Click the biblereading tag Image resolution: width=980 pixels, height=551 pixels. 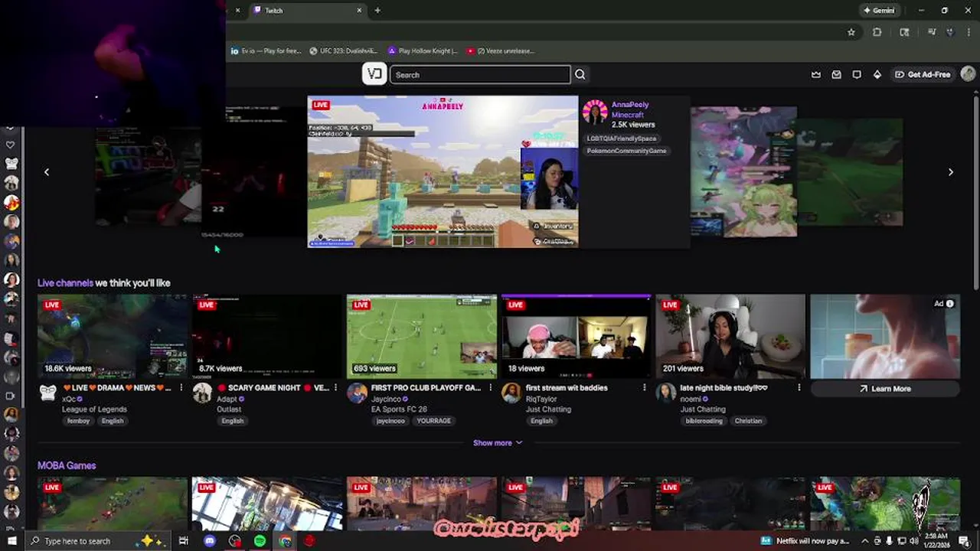pos(704,421)
